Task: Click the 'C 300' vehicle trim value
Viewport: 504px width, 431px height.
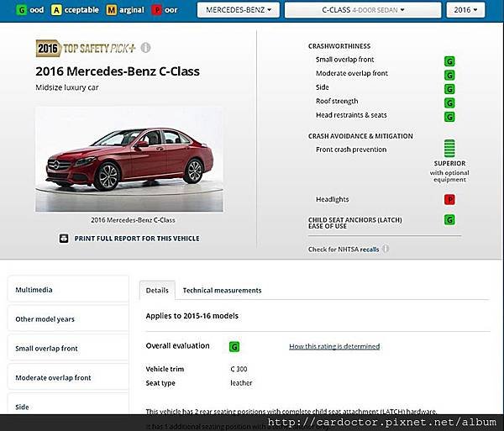Action: [x=239, y=369]
